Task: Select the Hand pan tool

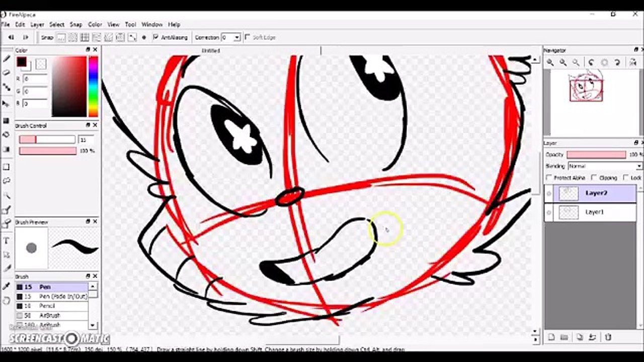Action: (7, 301)
